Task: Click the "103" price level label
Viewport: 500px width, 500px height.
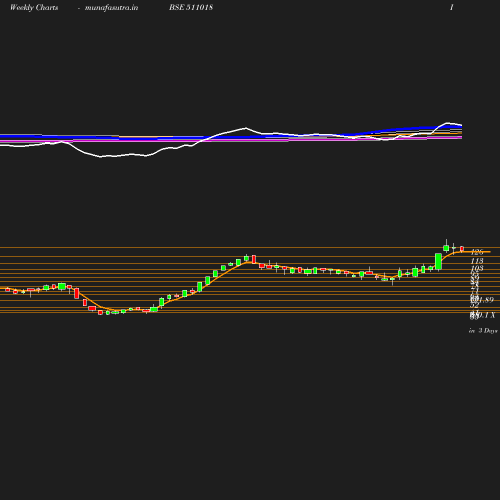Action: click(477, 268)
